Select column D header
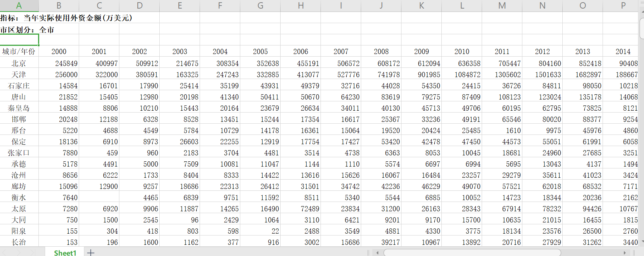Screen dimensions: 644x256 click(x=140, y=6)
